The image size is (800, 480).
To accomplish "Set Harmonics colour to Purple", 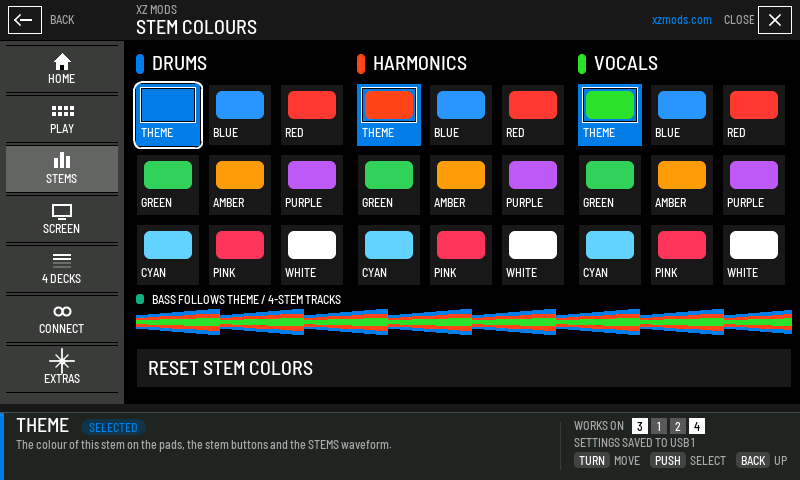I will pos(533,185).
